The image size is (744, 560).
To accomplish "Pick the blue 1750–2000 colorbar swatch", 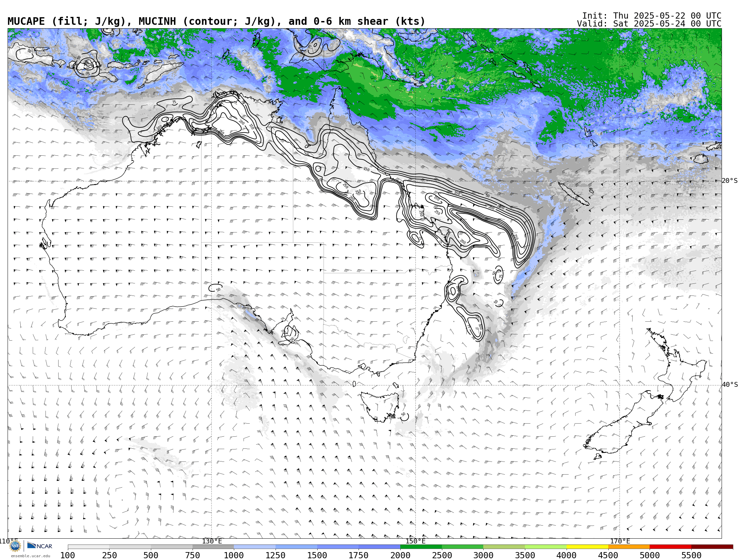I will 379,547.
